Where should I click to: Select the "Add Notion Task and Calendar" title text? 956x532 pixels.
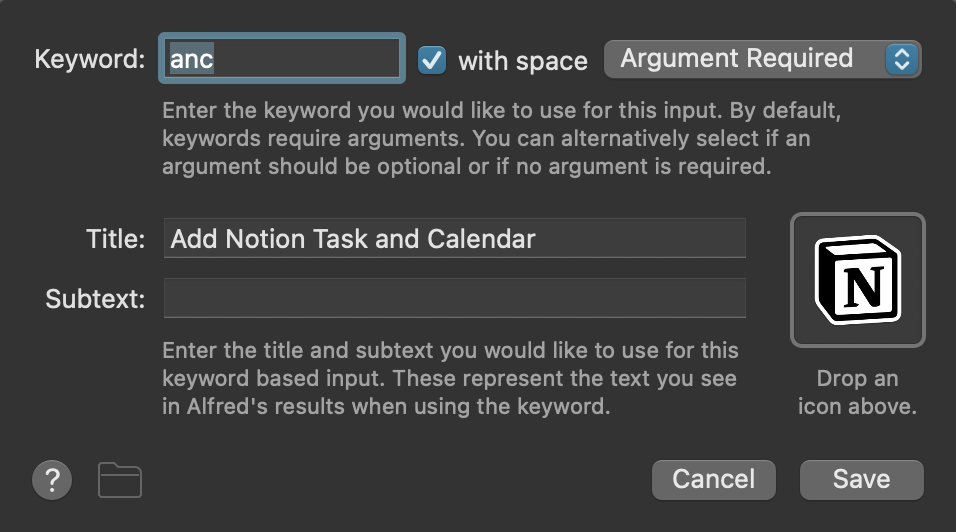pyautogui.click(x=353, y=239)
